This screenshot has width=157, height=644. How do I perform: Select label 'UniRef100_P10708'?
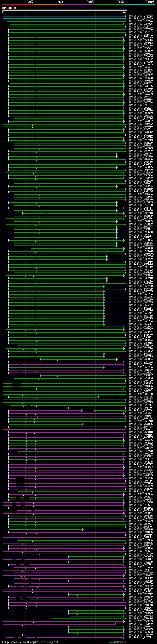click(x=141, y=205)
